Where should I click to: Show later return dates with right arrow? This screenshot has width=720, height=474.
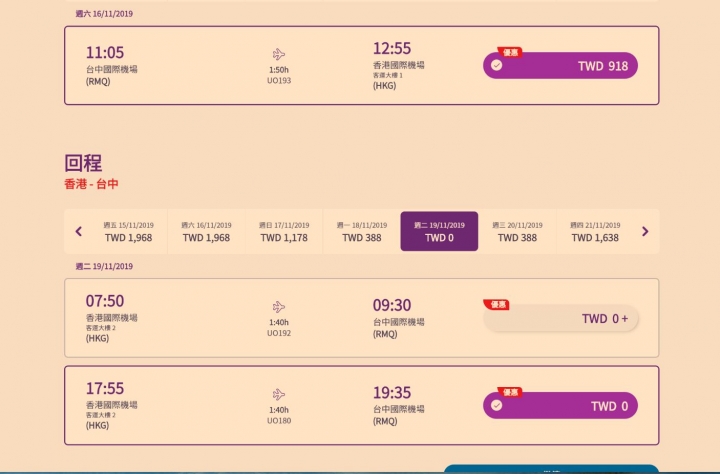point(645,231)
